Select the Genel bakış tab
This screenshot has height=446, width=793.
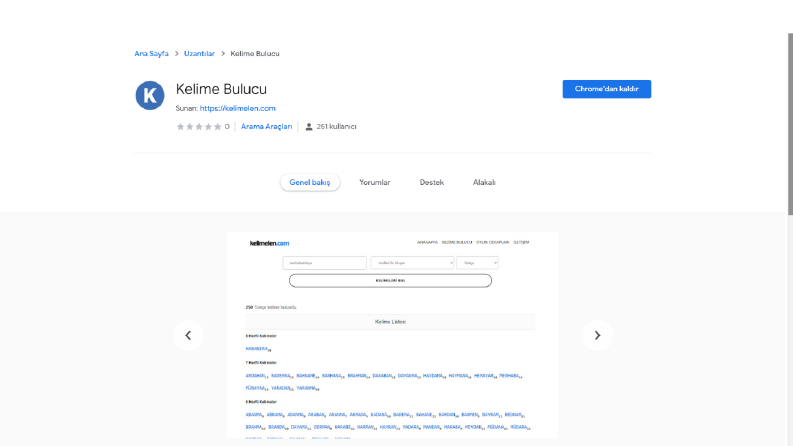click(310, 183)
